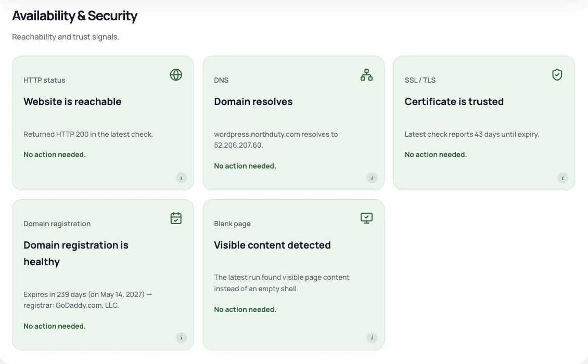Click the 'SSL / TLS' card label
Screen dimensions: 588x364
tap(420, 80)
